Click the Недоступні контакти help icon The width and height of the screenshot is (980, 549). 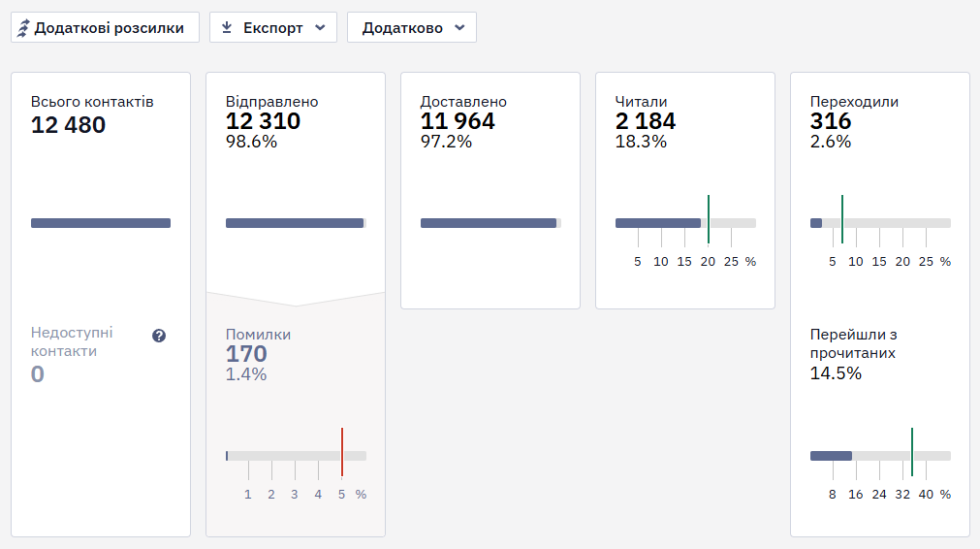click(159, 336)
